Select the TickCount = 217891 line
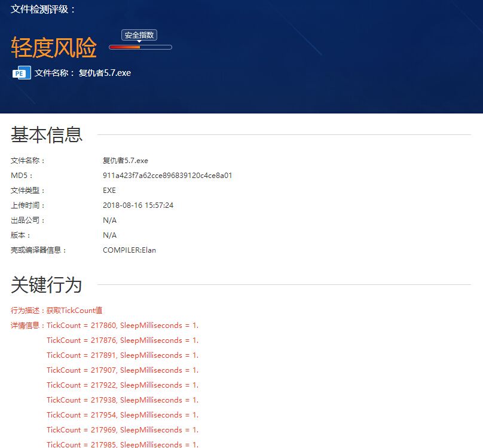Image resolution: width=483 pixels, height=448 pixels. point(123,355)
